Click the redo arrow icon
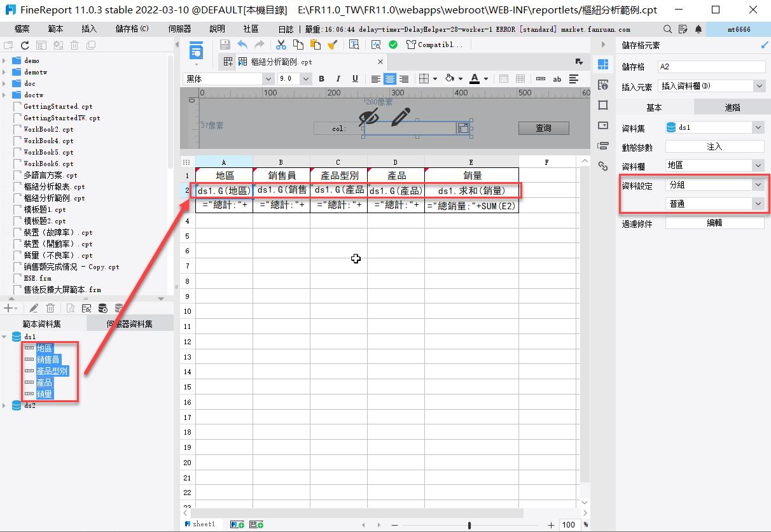Viewport: 771px width, 532px height. [x=259, y=45]
